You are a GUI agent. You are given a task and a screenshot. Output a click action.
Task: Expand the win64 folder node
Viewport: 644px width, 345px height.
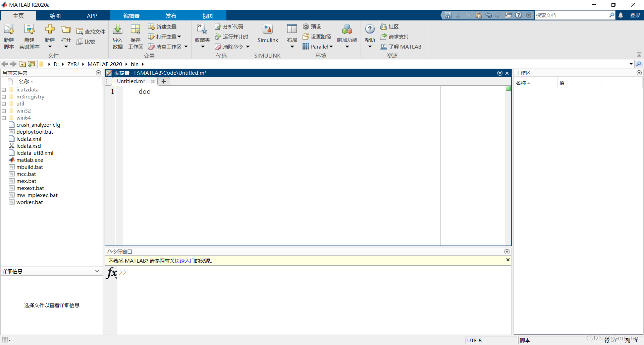tap(4, 118)
